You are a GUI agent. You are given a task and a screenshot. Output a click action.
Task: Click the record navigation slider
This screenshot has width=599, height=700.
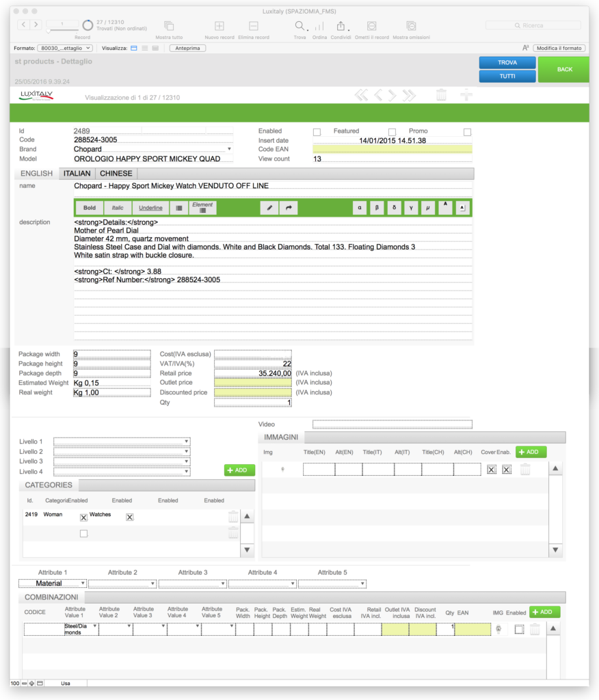(x=62, y=30)
